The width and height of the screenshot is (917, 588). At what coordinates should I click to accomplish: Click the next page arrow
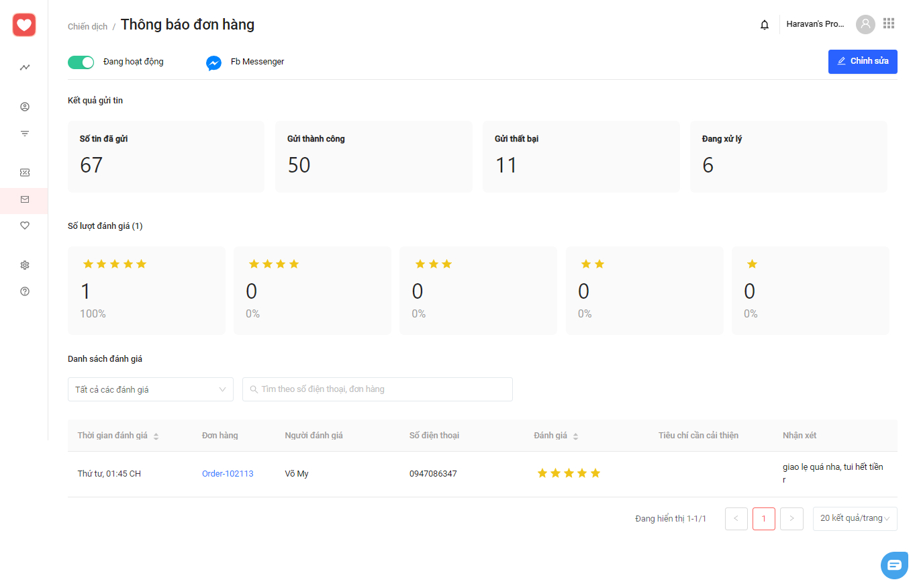(x=791, y=518)
